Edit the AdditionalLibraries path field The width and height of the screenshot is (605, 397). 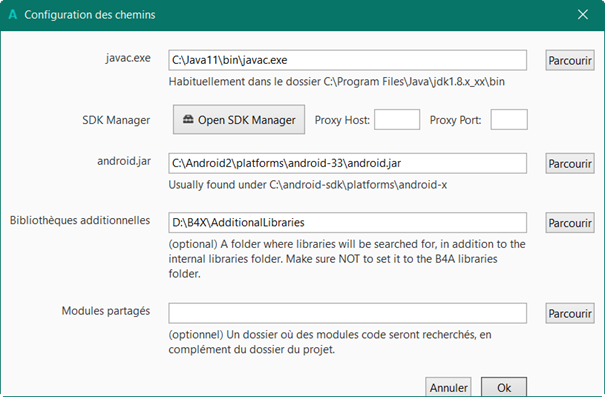347,223
